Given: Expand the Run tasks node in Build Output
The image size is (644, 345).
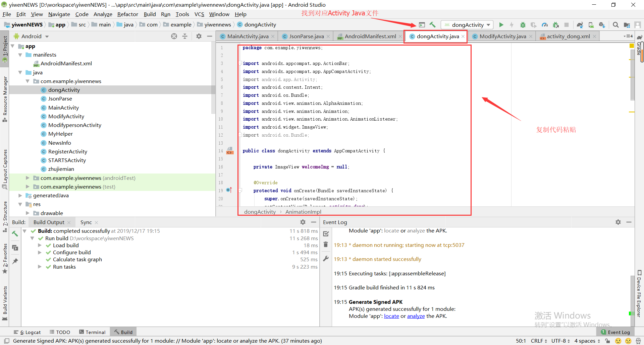Looking at the screenshot, I should pos(40,267).
